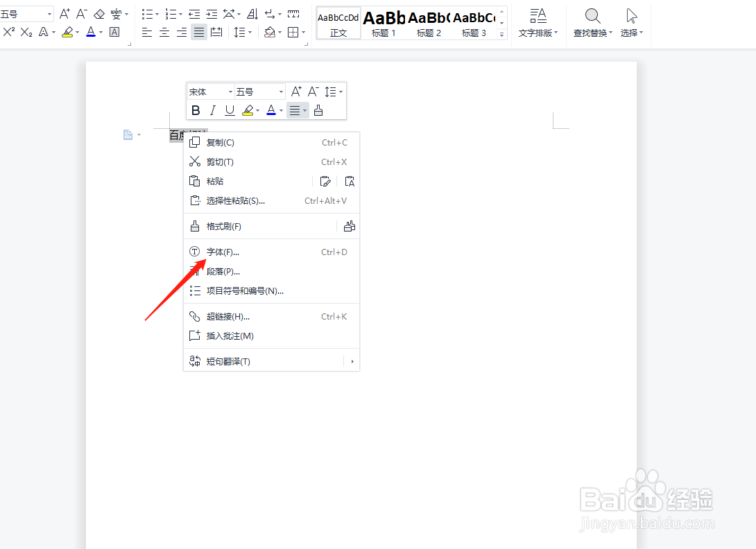Apply superscript formatting
This screenshot has height=549, width=756.
(x=9, y=33)
